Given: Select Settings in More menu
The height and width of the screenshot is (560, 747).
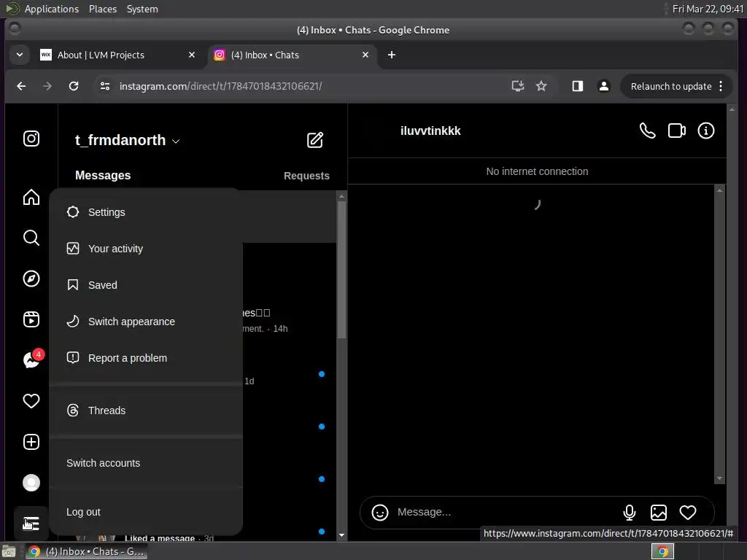Looking at the screenshot, I should click(146, 212).
